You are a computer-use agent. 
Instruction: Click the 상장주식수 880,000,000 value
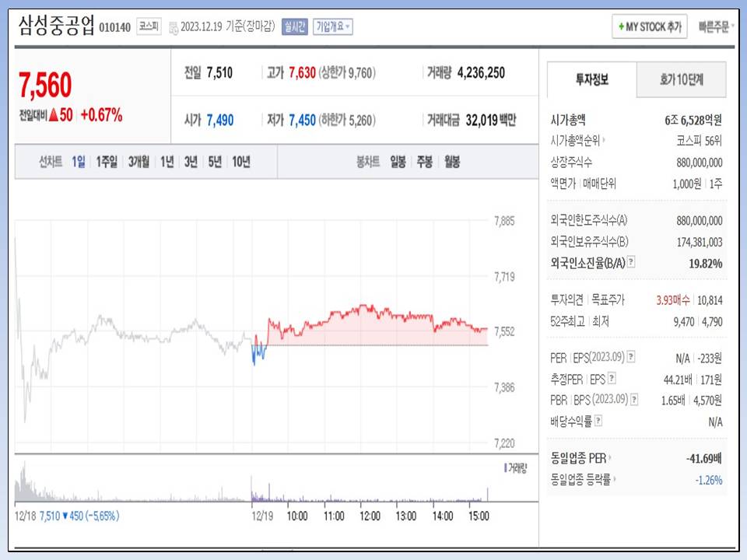click(x=700, y=163)
